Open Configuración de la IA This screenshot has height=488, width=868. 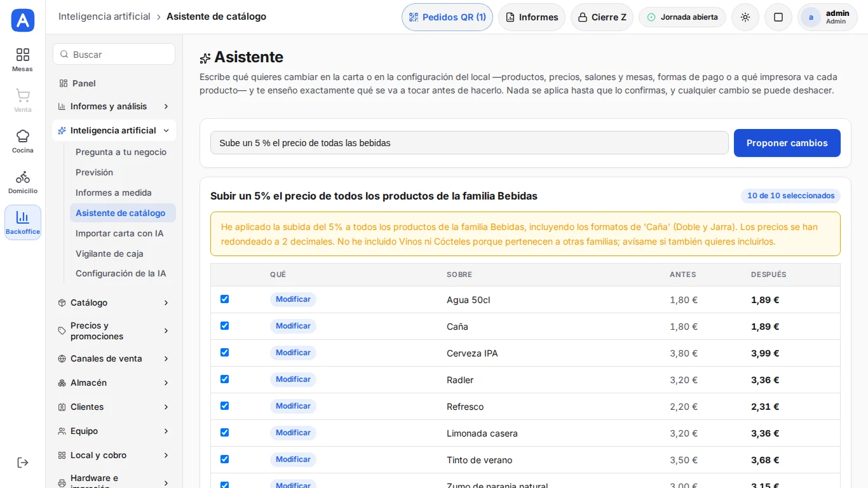coord(123,273)
